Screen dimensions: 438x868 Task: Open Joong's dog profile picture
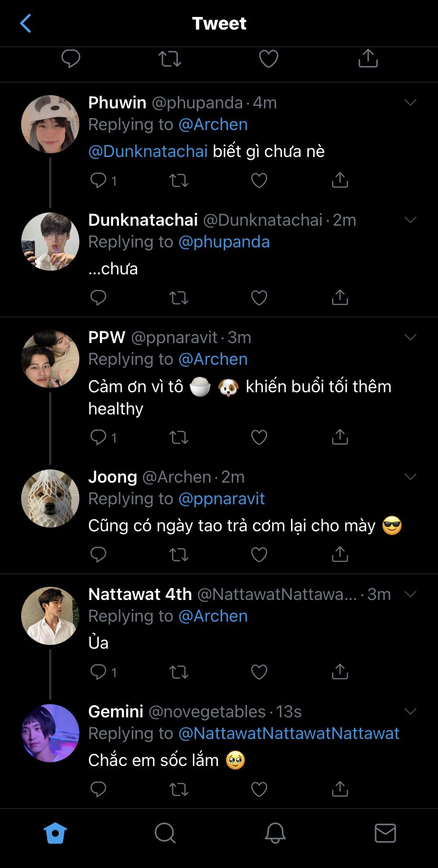[x=50, y=498]
